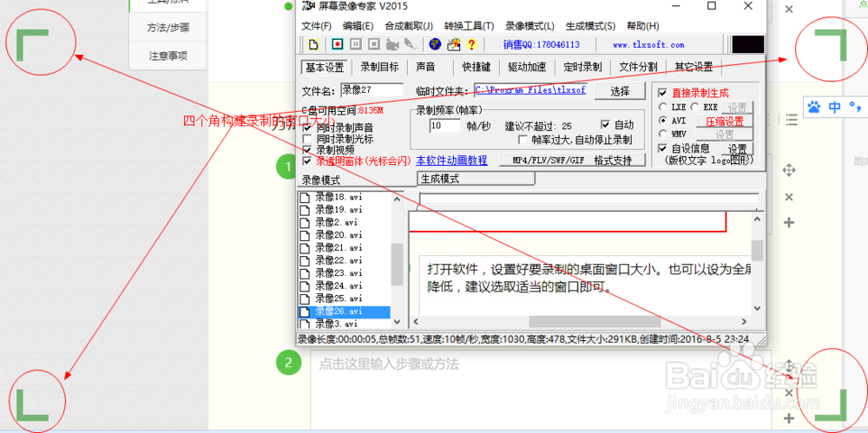Open help via yellow question mark icon
Viewport: 868px width, 433px height.
pyautogui.click(x=471, y=44)
